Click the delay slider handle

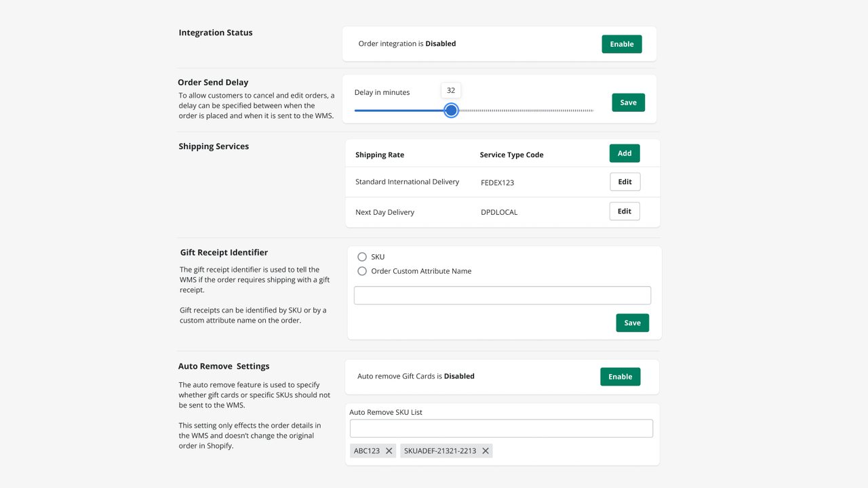coord(450,110)
